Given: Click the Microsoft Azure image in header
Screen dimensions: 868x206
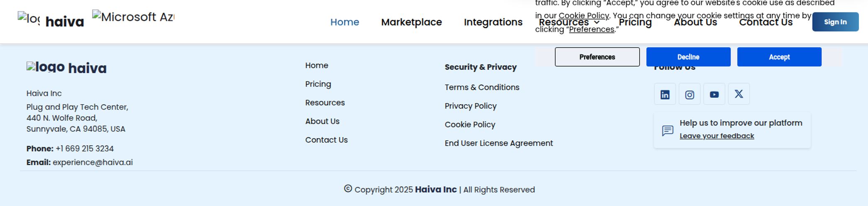Looking at the screenshot, I should click(133, 17).
